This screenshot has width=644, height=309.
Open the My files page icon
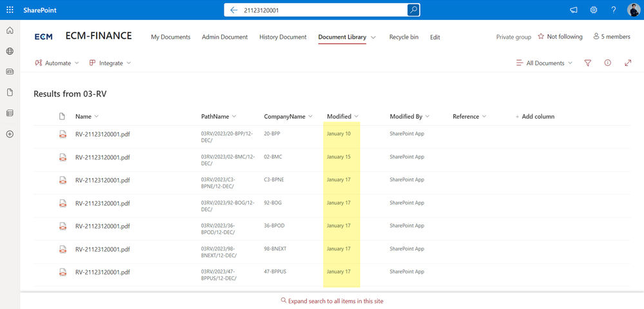(10, 92)
